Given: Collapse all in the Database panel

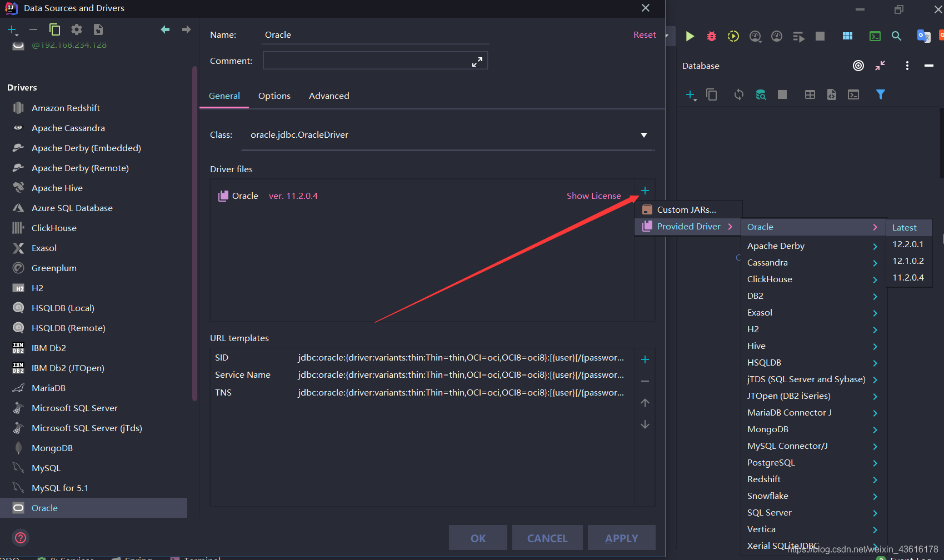Looking at the screenshot, I should click(880, 66).
